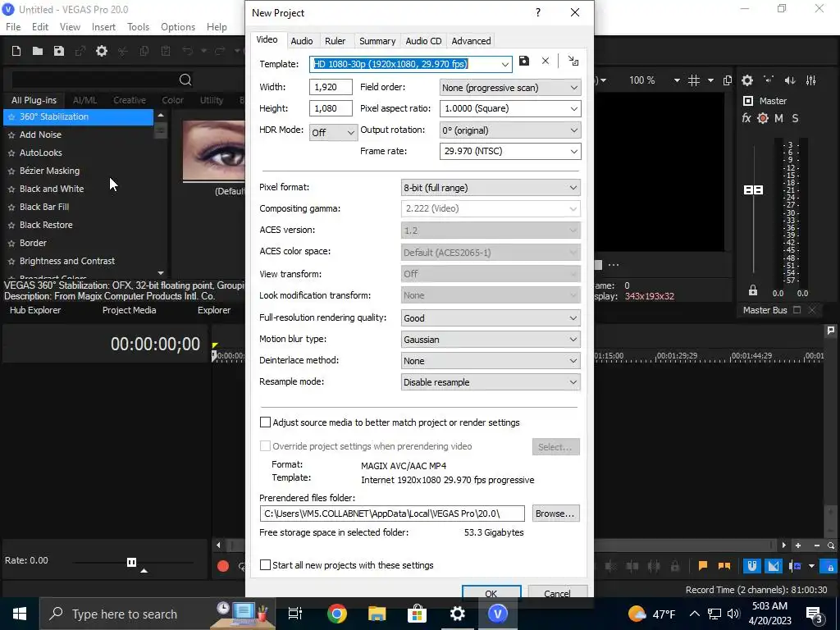
Task: Switch to the Audio tab in New Project
Action: click(302, 41)
